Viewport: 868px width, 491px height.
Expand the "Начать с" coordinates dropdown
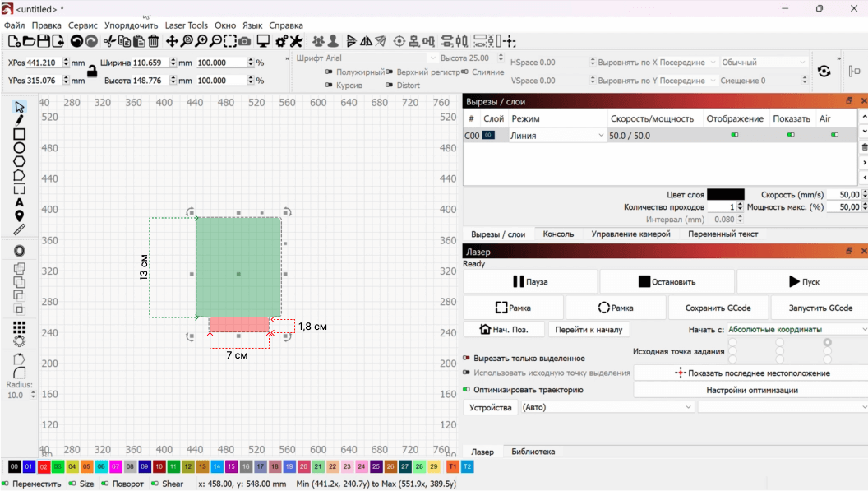click(x=796, y=330)
